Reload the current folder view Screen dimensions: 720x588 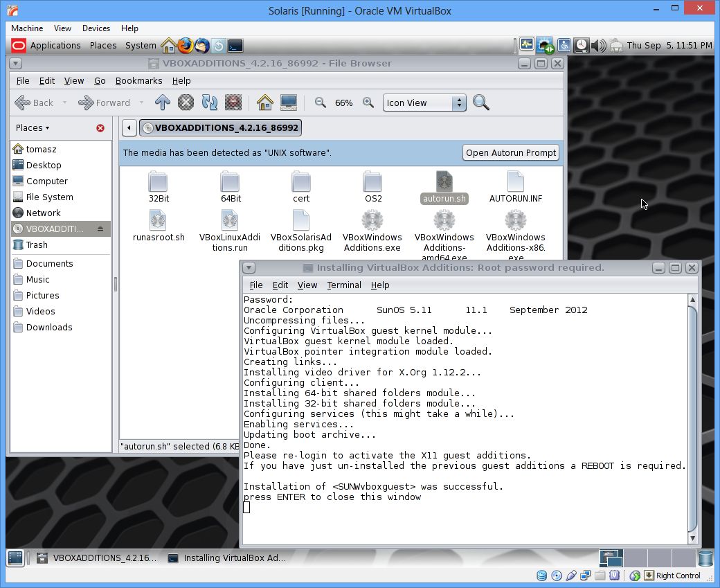209,103
